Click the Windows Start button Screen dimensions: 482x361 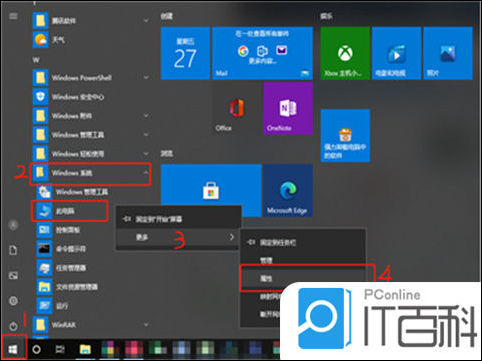[13, 349]
